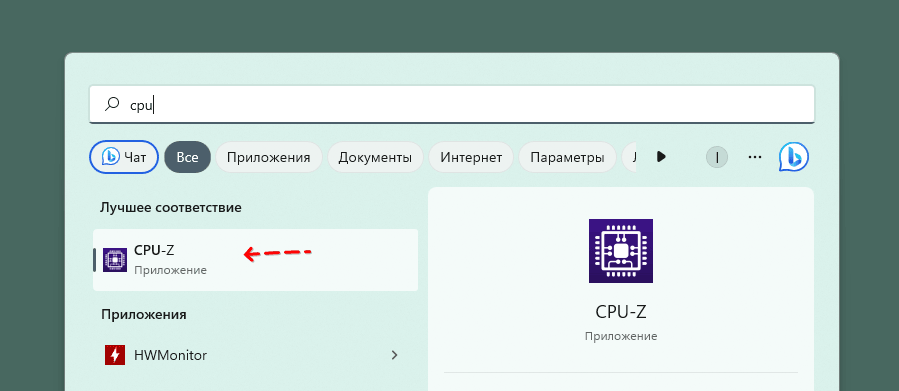Click the round user account avatar
The height and width of the screenshot is (391, 899).
(x=717, y=157)
